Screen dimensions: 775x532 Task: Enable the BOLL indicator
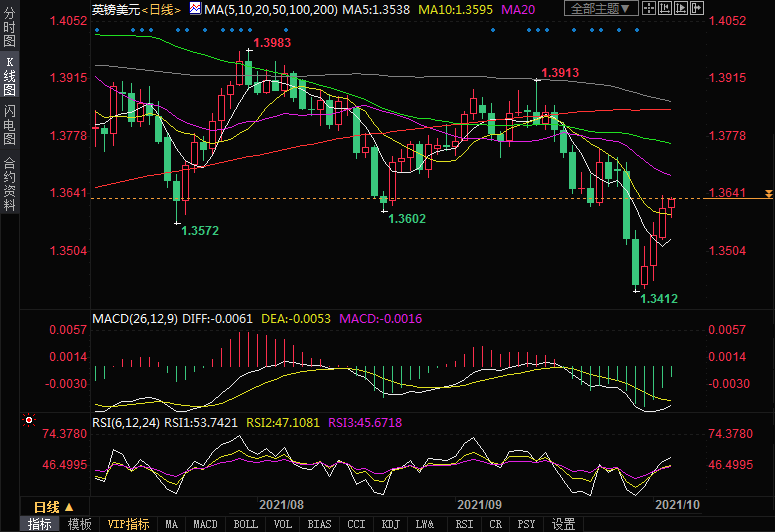tap(245, 524)
